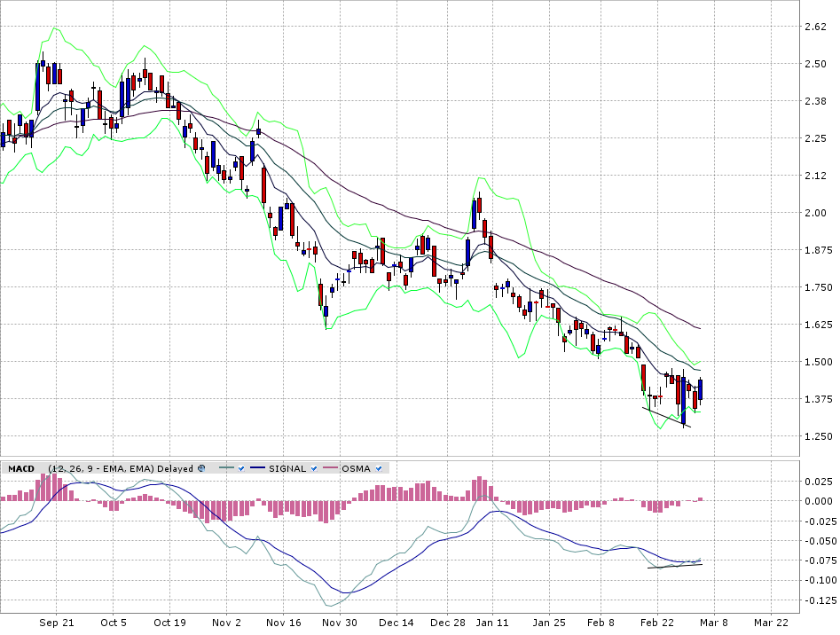The height and width of the screenshot is (635, 840).
Task: Click the 1.375 price level on axis
Action: (x=814, y=399)
